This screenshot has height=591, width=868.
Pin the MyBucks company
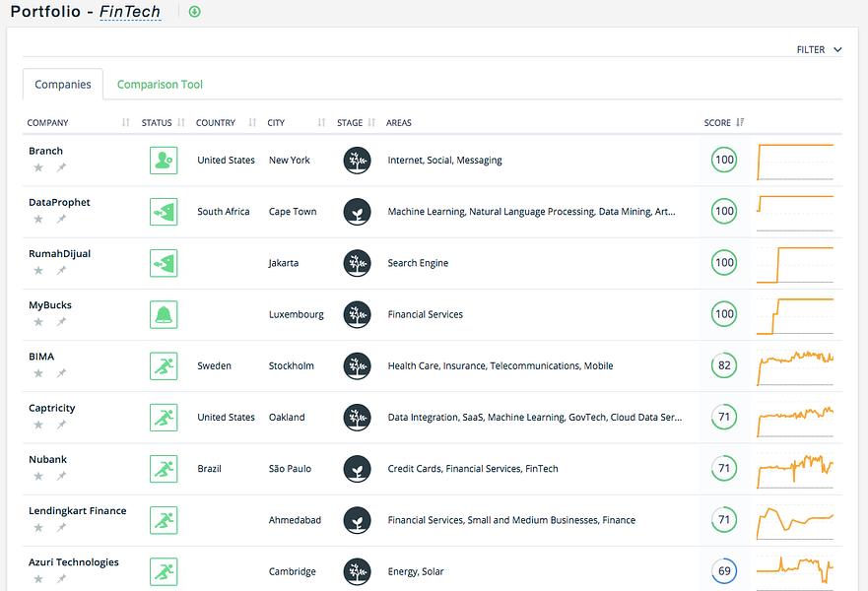(61, 321)
